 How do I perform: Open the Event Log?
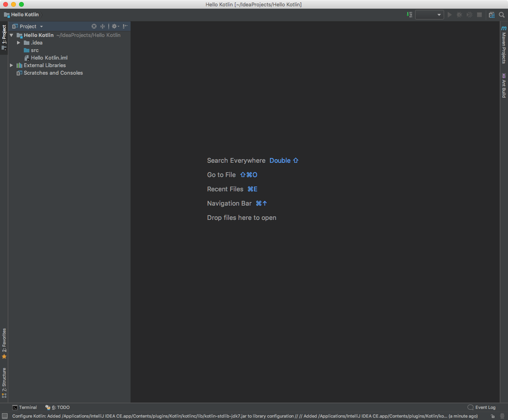[x=482, y=407]
